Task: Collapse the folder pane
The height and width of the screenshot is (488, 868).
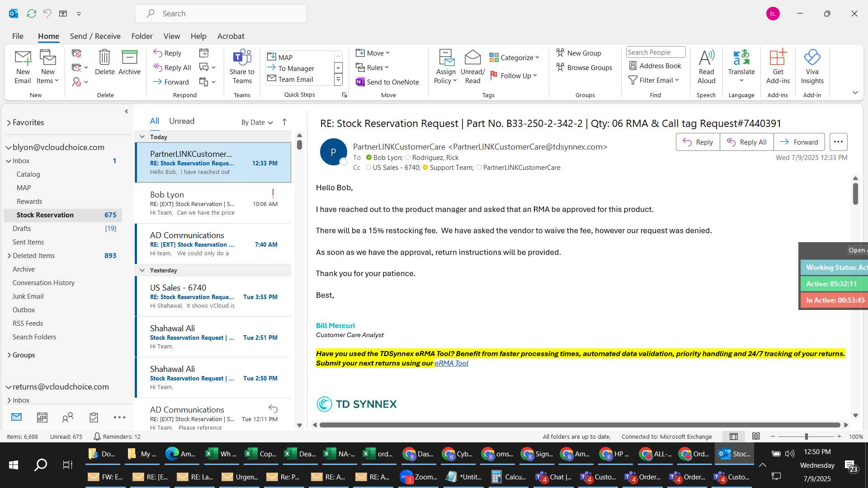Action: click(126, 112)
